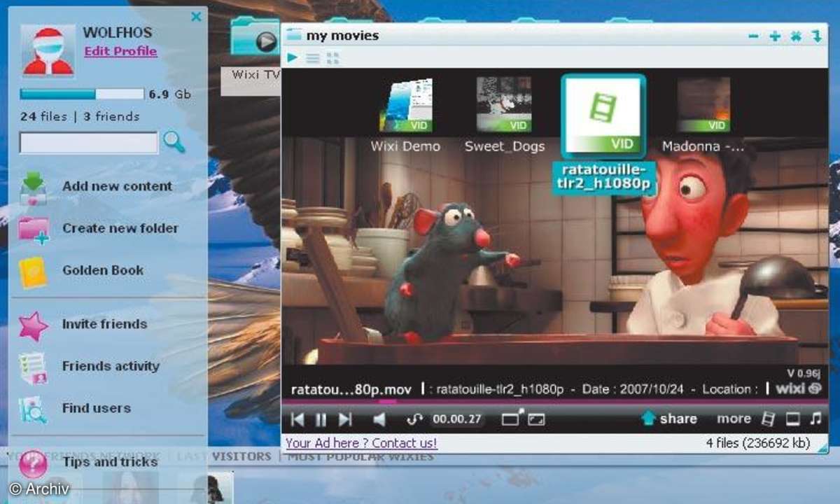This screenshot has width=840, height=504.
Task: Click in the user search field
Action: pyautogui.click(x=89, y=143)
